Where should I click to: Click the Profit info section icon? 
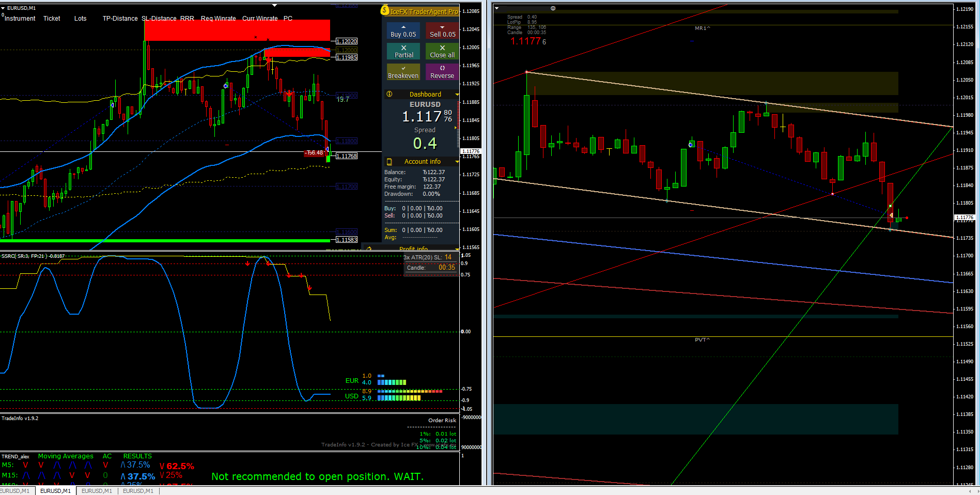point(369,249)
